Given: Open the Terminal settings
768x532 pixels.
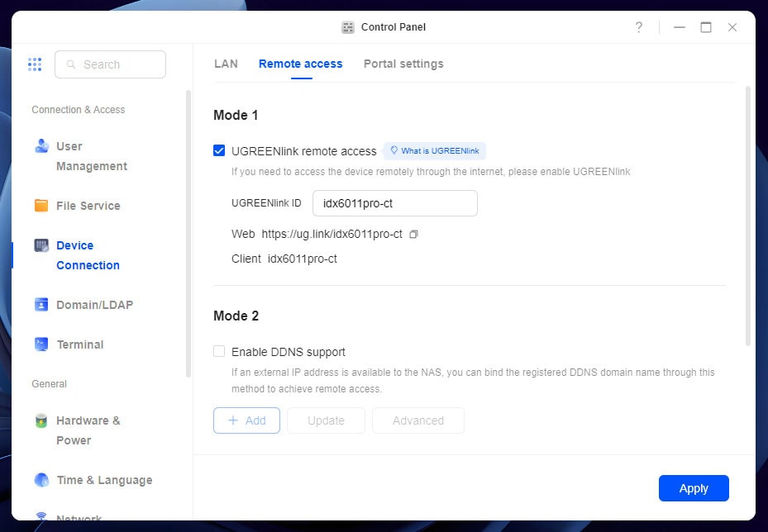Looking at the screenshot, I should 79,344.
